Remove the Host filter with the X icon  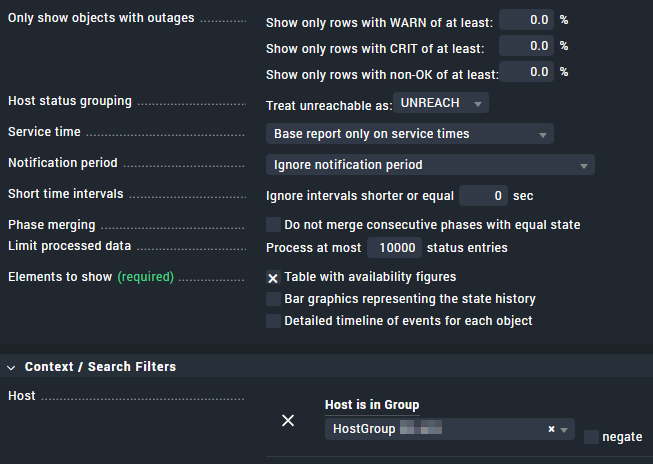pos(288,421)
